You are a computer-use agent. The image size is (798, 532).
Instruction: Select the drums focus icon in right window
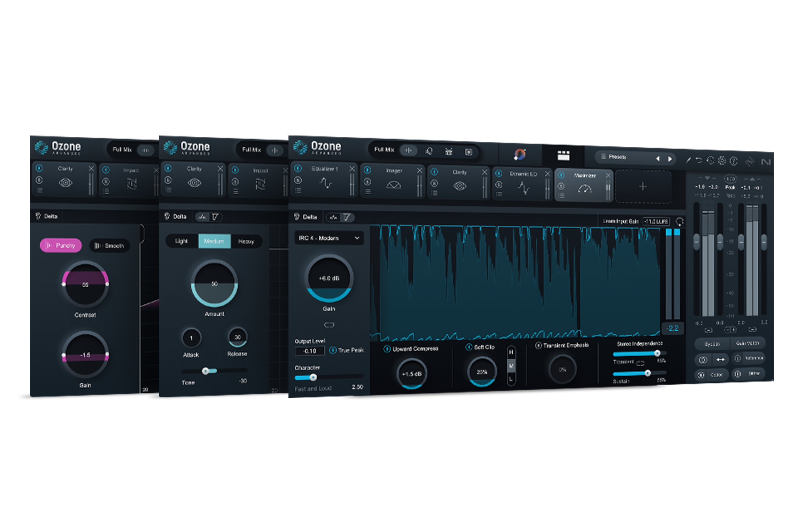(449, 151)
